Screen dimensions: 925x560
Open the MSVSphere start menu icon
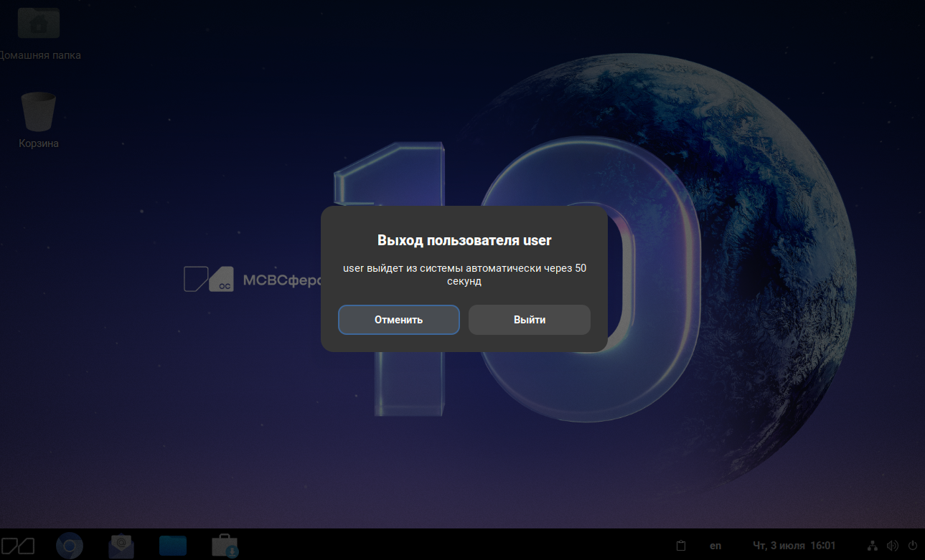[18, 546]
